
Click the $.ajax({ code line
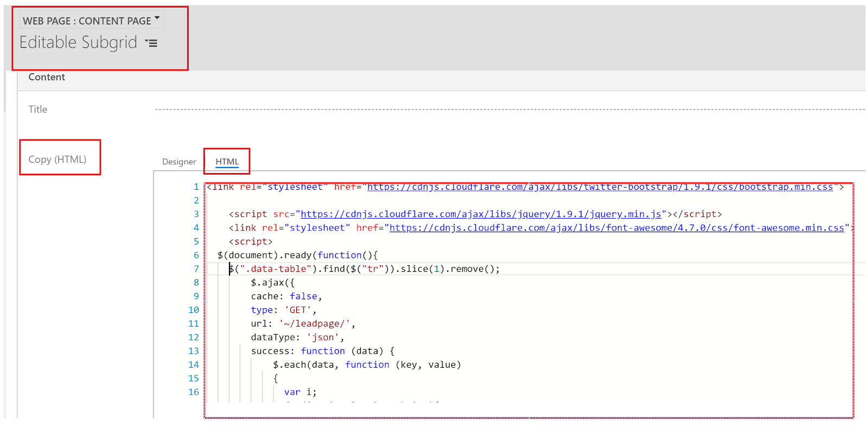click(x=272, y=283)
